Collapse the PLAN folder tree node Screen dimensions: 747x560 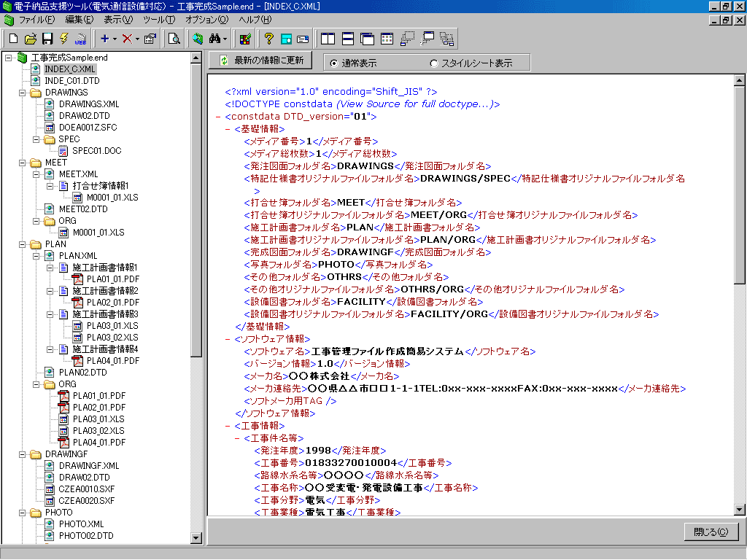pyautogui.click(x=21, y=244)
